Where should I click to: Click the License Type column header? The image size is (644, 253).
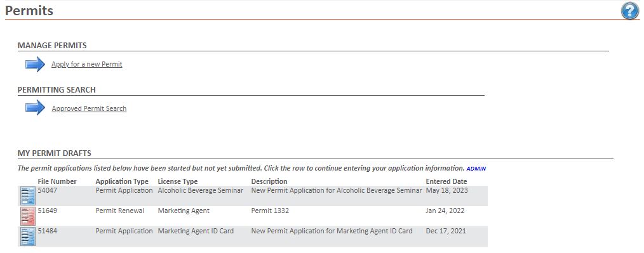177,181
